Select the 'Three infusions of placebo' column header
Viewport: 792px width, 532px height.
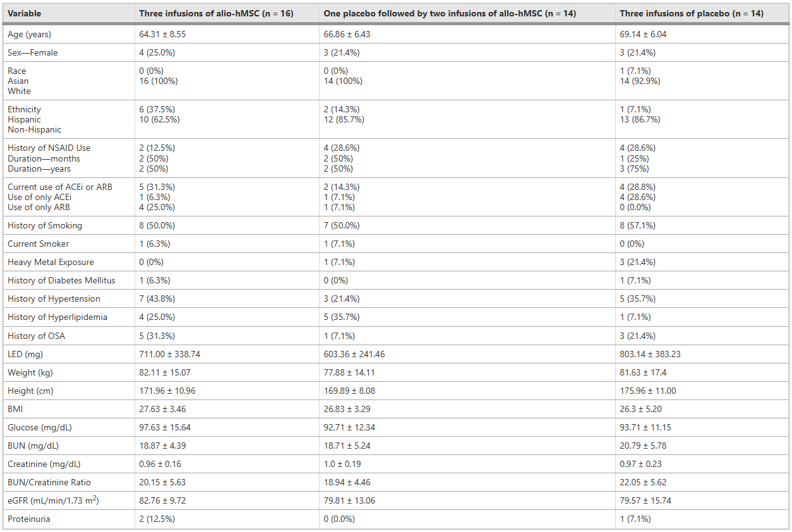(x=692, y=13)
